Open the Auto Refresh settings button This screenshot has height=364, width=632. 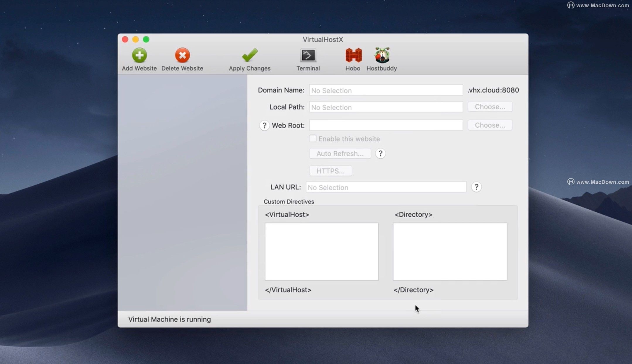[x=340, y=153]
